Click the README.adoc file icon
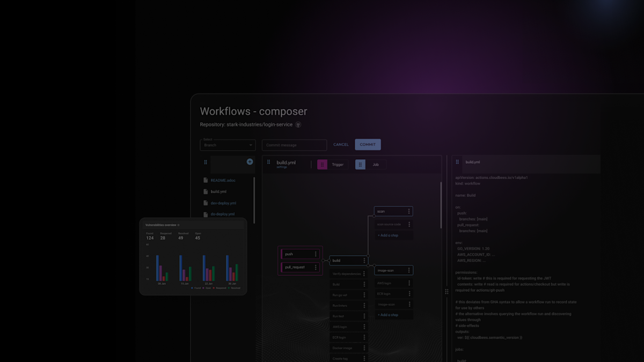The height and width of the screenshot is (362, 644). (x=206, y=180)
